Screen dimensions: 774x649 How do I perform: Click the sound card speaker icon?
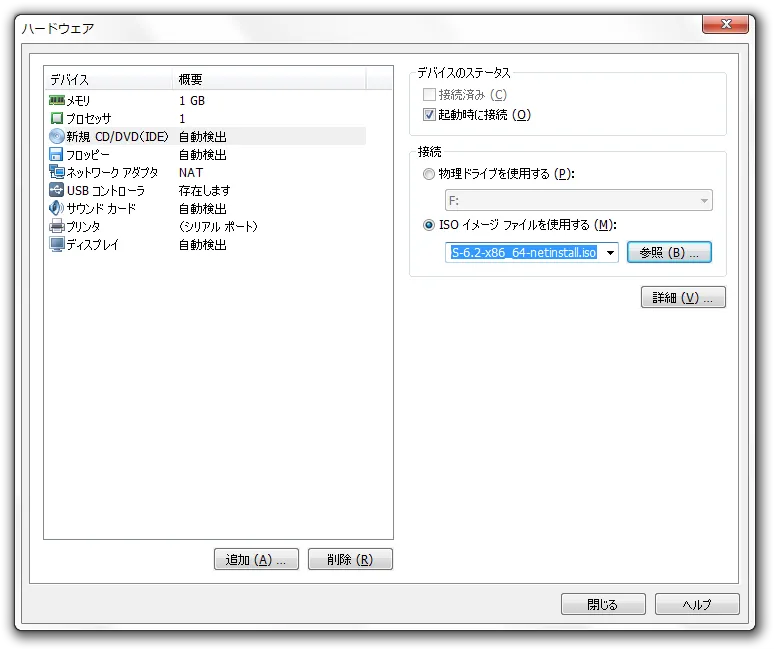(x=56, y=208)
